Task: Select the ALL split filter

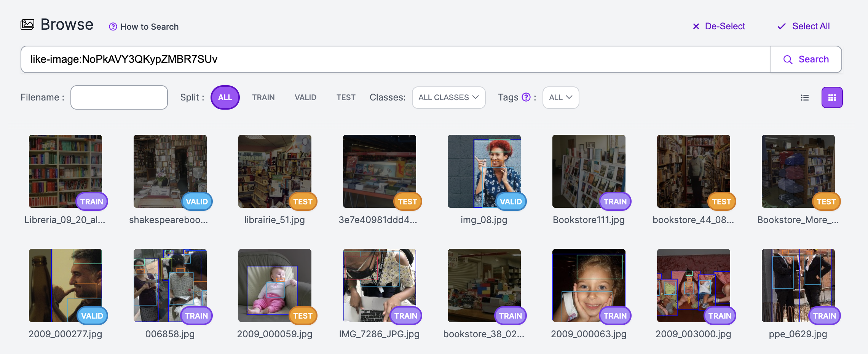Action: click(x=225, y=97)
